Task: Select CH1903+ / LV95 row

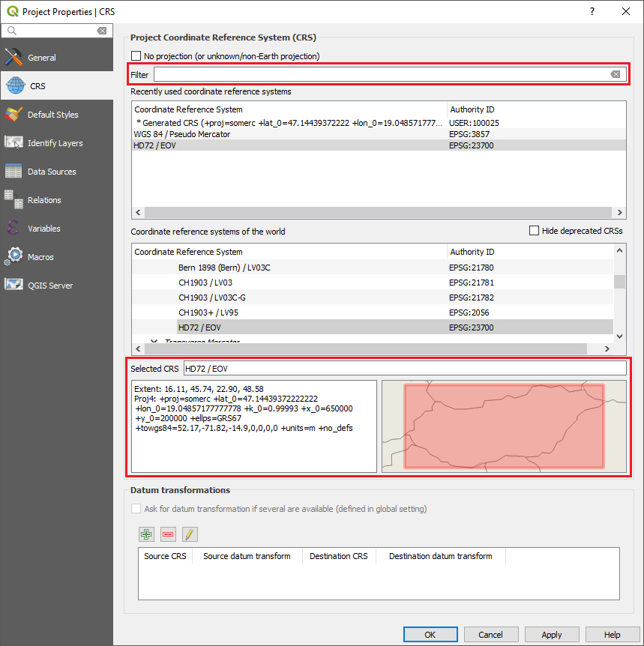Action: coord(373,313)
